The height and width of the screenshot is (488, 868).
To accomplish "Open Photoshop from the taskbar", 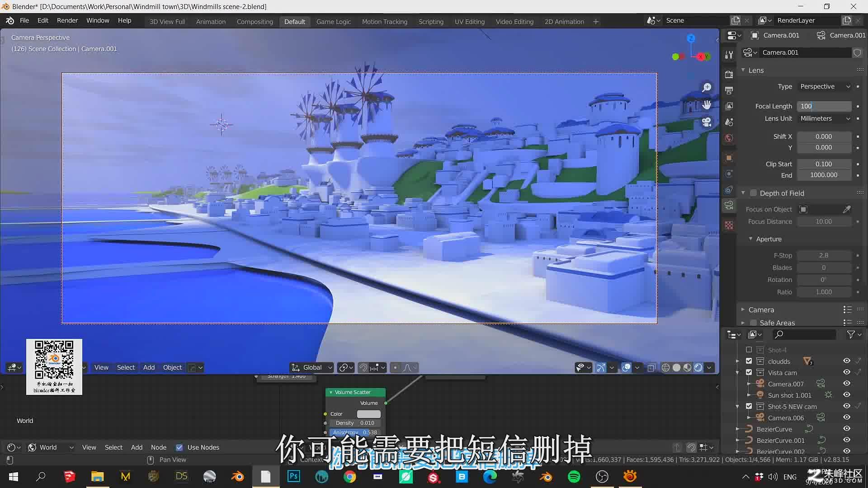I will [x=294, y=477].
